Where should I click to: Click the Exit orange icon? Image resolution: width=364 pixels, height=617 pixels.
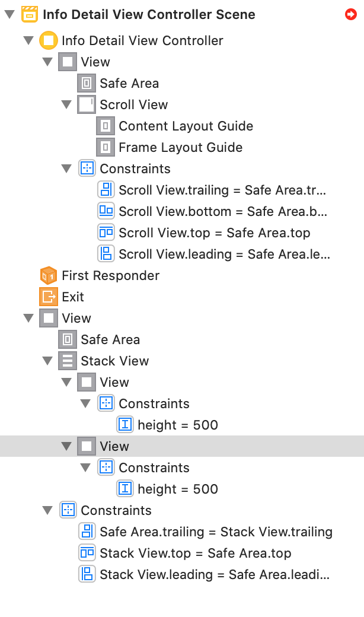(x=48, y=297)
